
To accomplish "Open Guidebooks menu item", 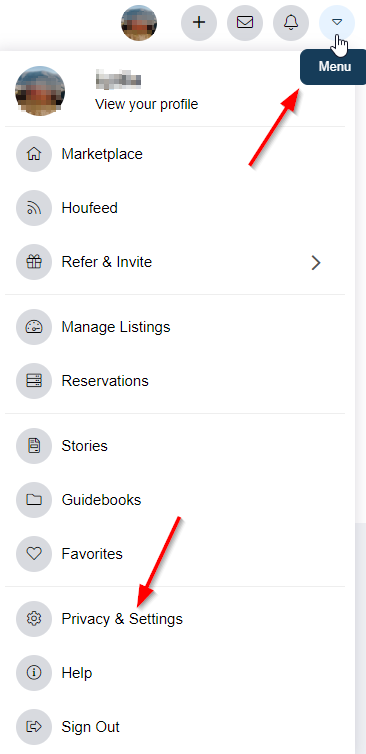I will [175, 500].
